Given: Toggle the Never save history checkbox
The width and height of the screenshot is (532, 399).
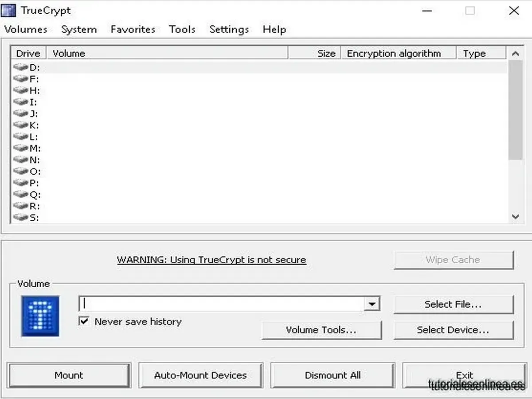Looking at the screenshot, I should 84,321.
